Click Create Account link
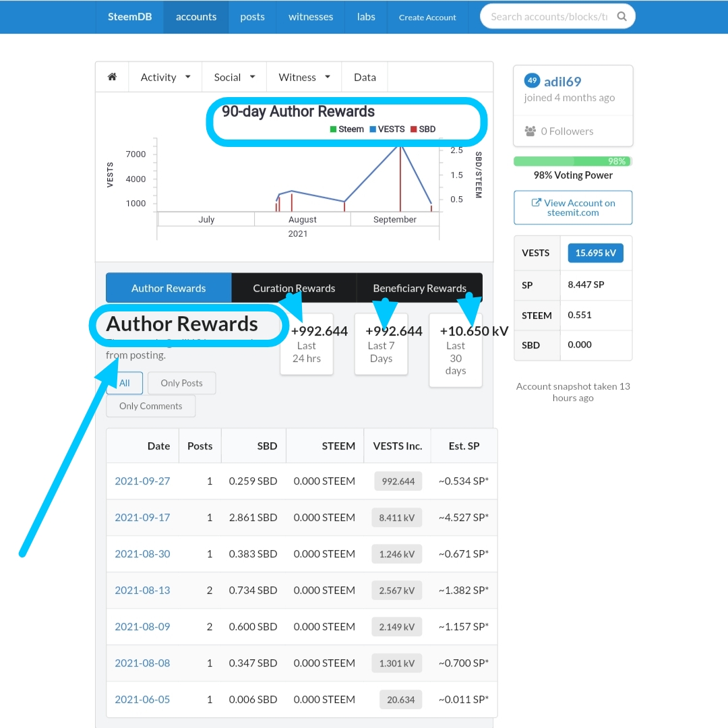The width and height of the screenshot is (728, 728). (427, 17)
